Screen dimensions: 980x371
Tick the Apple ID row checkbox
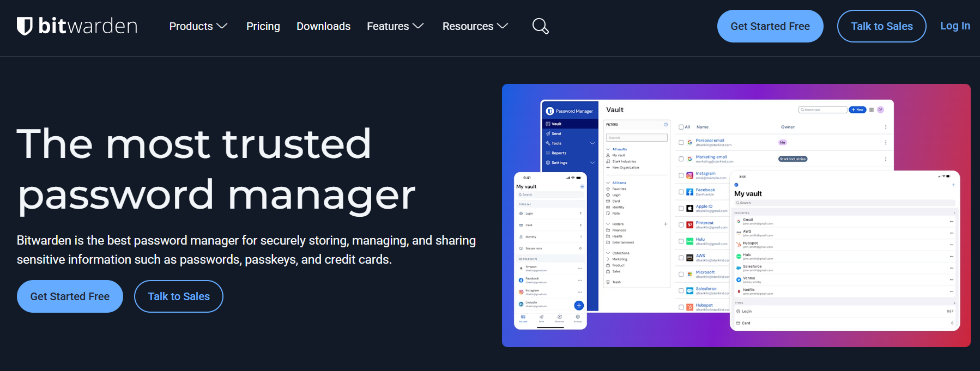(681, 209)
